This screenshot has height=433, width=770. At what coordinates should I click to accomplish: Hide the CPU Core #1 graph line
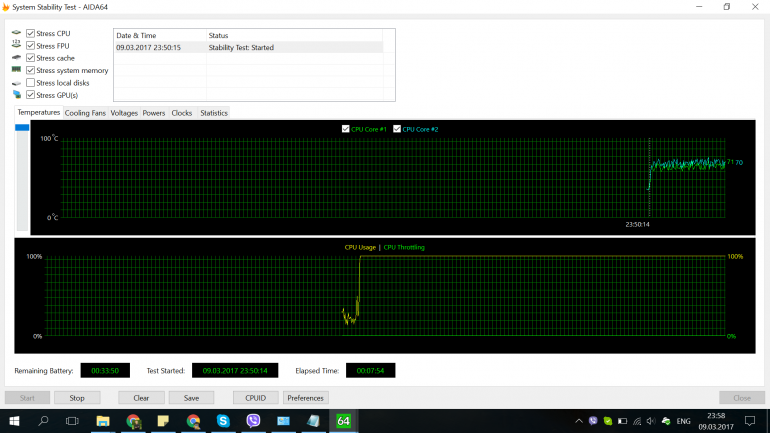(x=346, y=129)
